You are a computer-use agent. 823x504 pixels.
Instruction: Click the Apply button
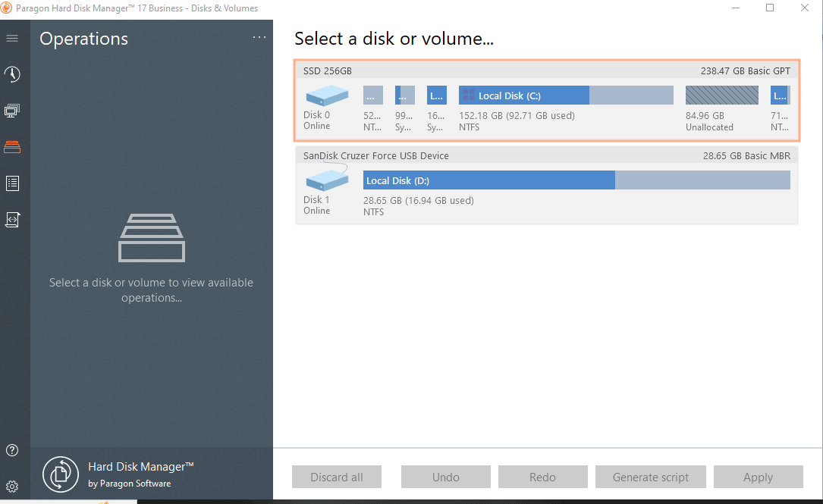(758, 477)
